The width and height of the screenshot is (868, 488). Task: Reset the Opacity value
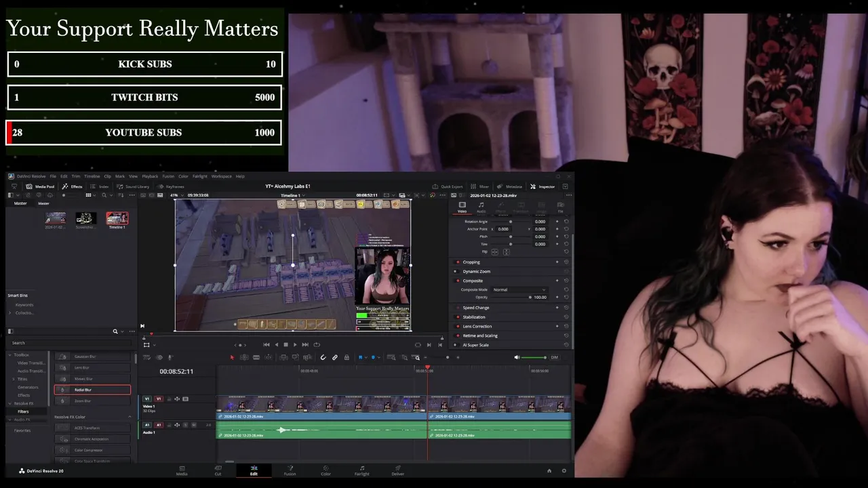[x=566, y=297]
